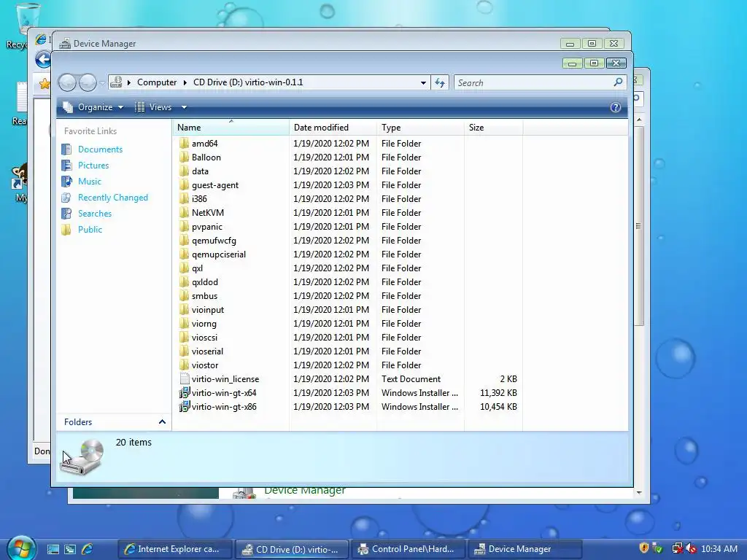This screenshot has height=560, width=747.
Task: Click the refresh button beside address bar
Action: [440, 83]
